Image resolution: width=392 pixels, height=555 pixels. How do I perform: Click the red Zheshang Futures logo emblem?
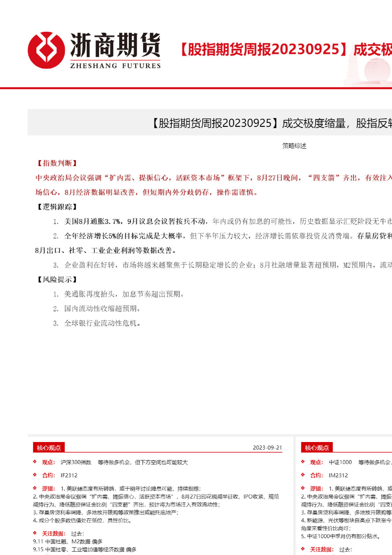click(46, 50)
